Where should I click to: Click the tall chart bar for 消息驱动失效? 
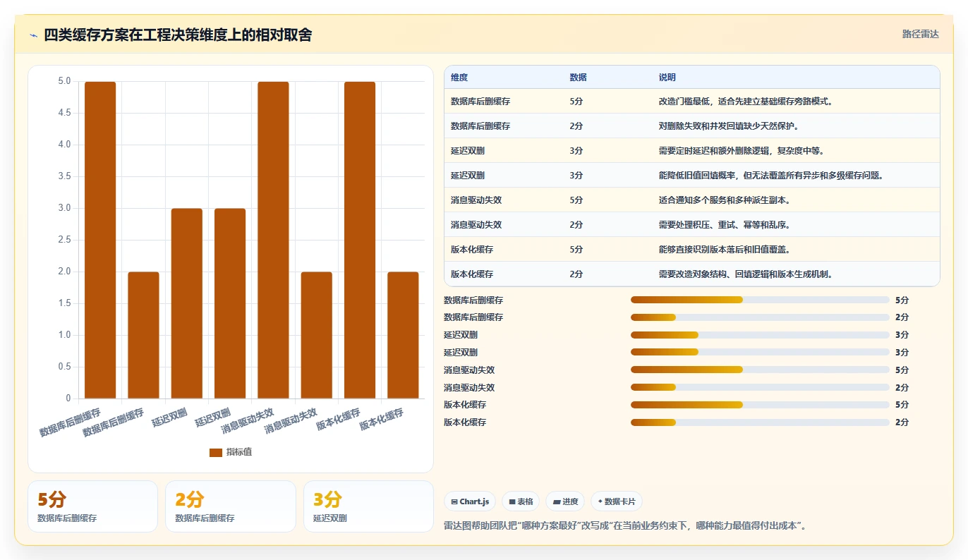click(273, 240)
